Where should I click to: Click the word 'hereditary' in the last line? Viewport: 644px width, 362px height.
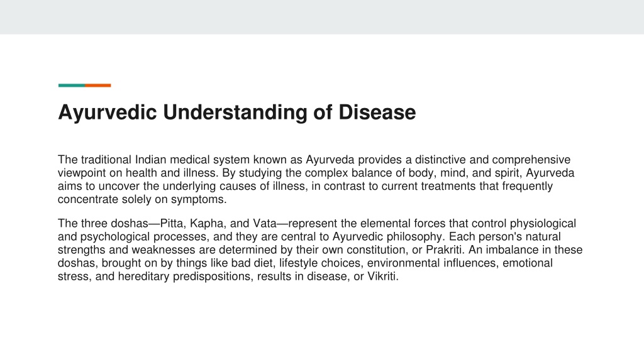[143, 277]
